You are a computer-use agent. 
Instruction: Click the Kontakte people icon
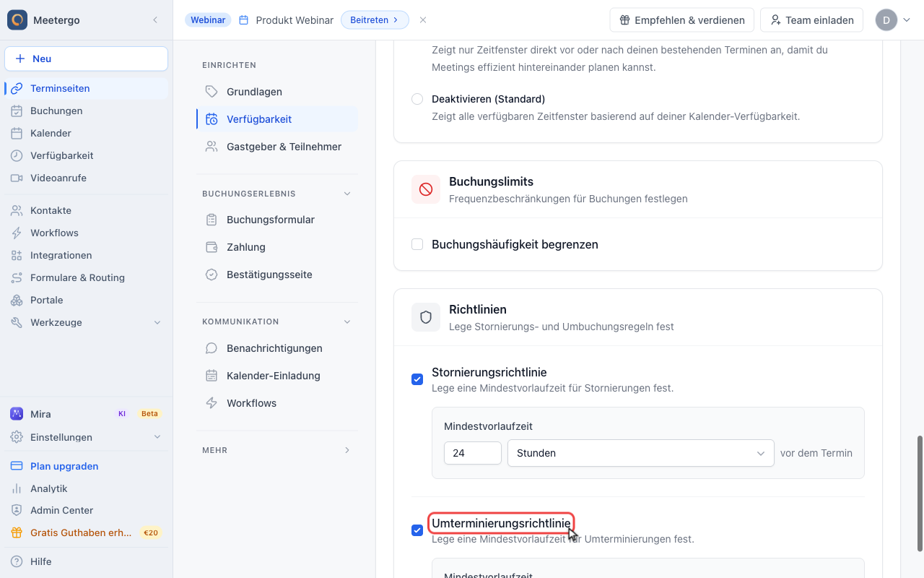[17, 210]
